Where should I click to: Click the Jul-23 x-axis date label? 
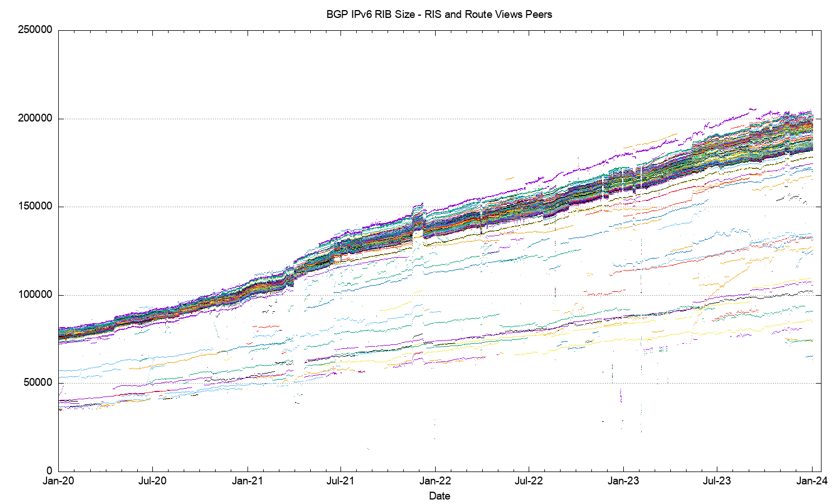[x=717, y=480]
